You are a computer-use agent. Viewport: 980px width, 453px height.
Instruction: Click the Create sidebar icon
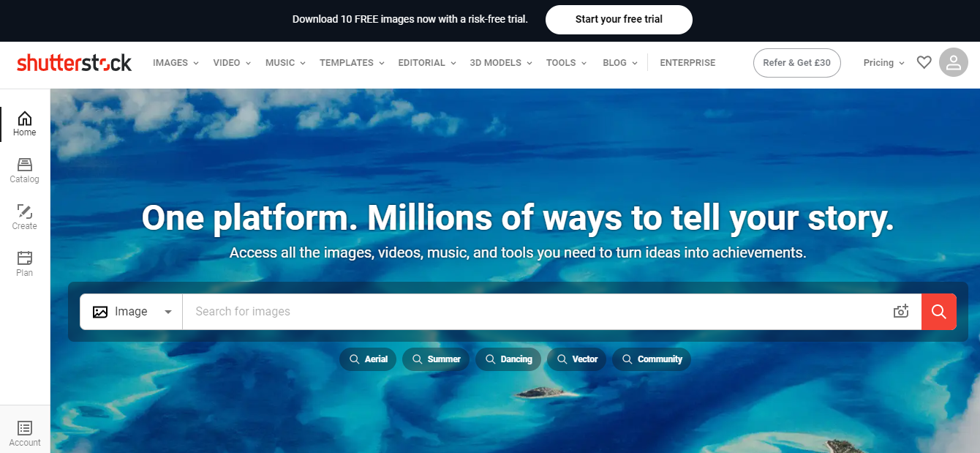(24, 217)
